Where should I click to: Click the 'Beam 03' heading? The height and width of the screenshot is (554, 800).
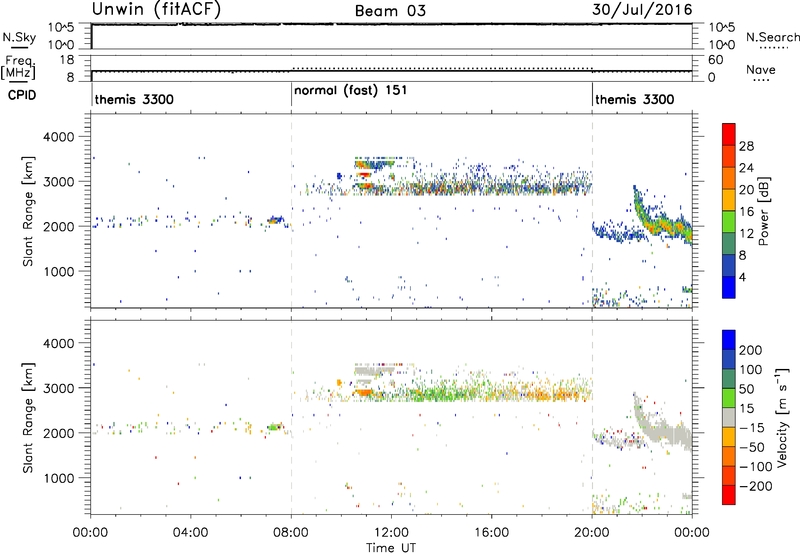click(390, 11)
